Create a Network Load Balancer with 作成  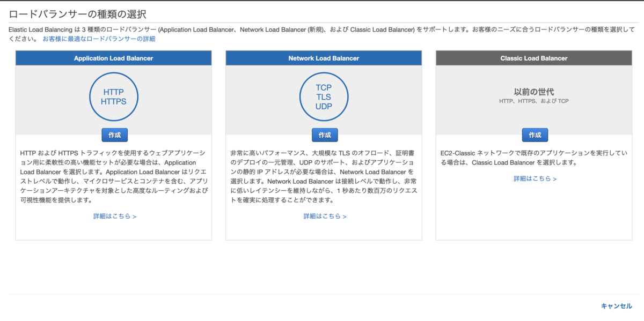click(x=325, y=135)
